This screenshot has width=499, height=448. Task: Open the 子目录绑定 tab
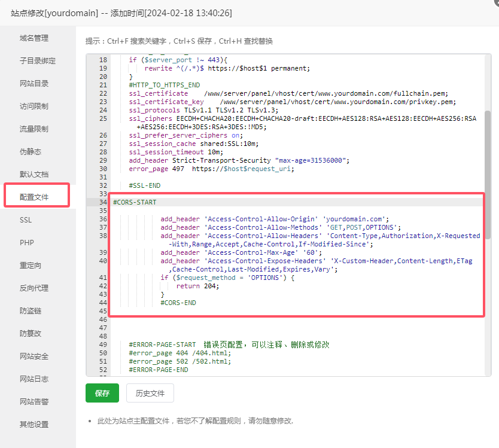coord(38,61)
